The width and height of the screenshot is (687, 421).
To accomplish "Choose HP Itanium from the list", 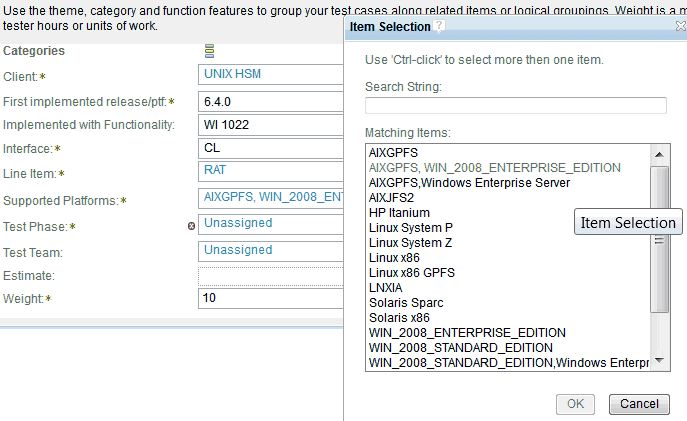I will point(399,212).
